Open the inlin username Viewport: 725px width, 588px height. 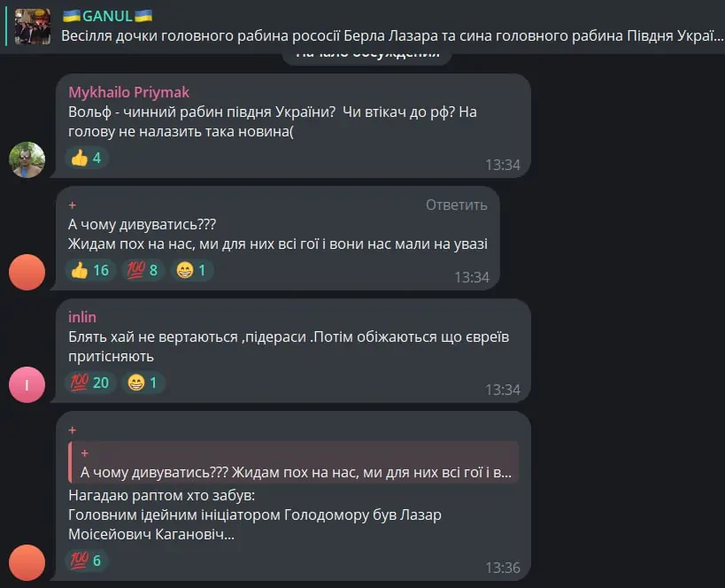pos(82,317)
